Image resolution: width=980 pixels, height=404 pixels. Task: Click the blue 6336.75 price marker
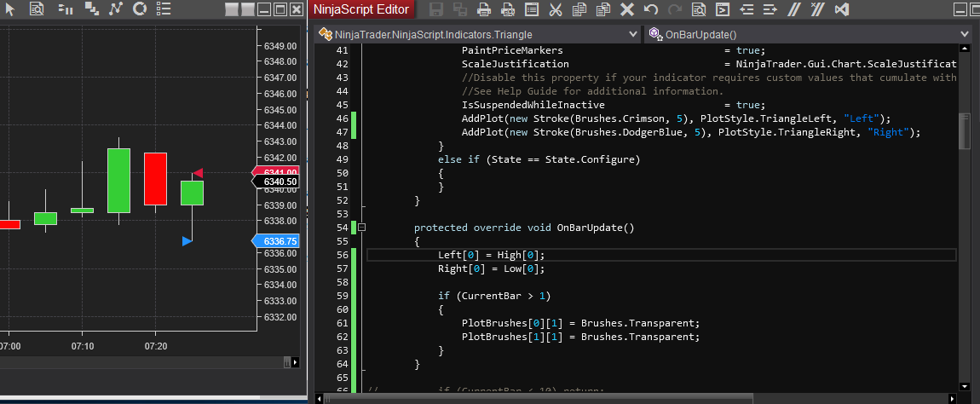(x=276, y=241)
